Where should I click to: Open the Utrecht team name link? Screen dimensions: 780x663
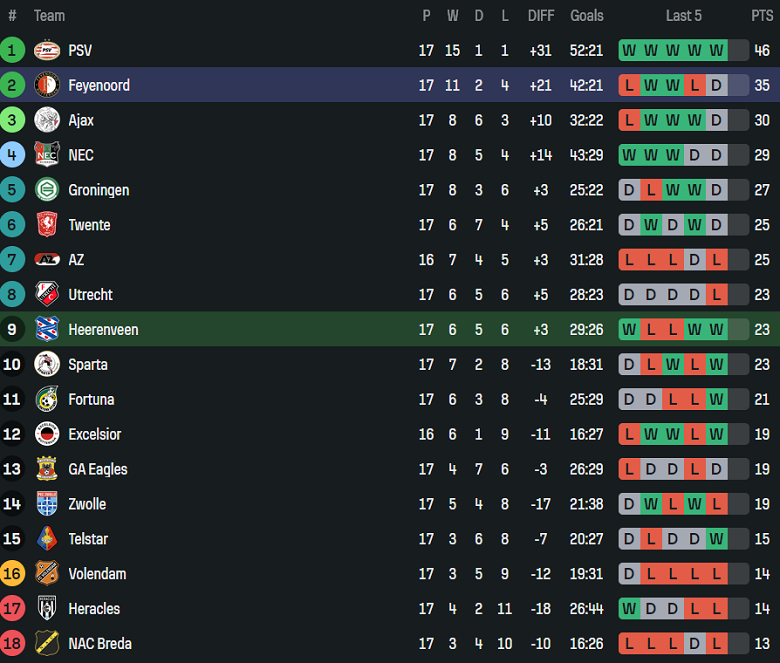[x=91, y=294]
